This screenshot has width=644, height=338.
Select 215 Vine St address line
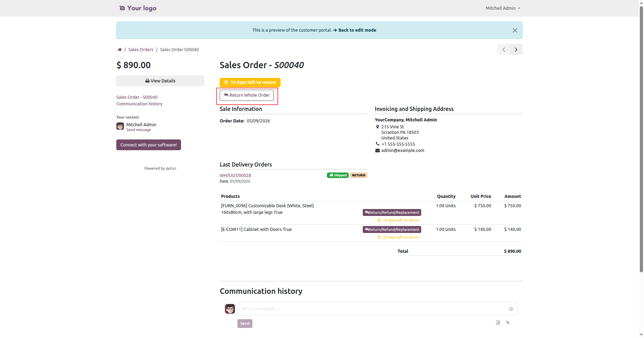coord(393,127)
